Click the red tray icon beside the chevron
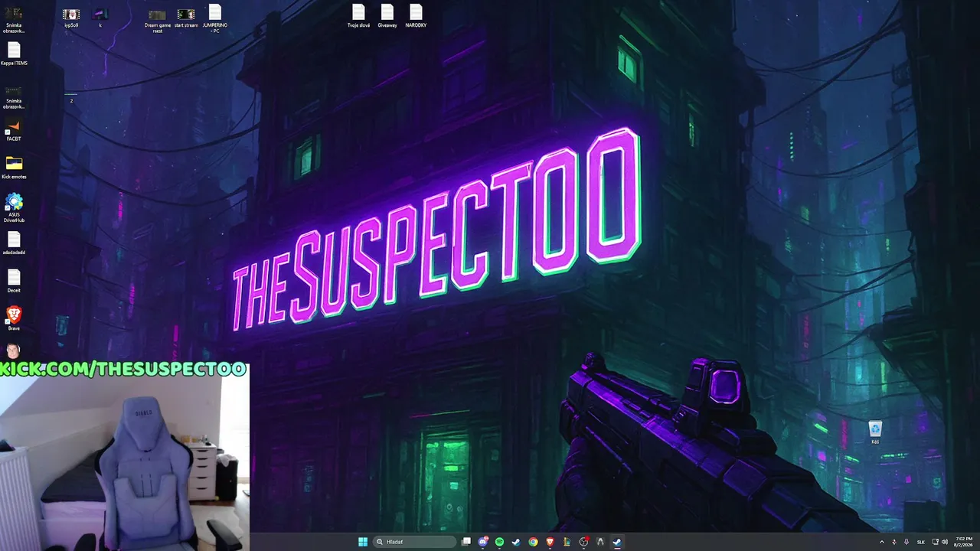980x551 pixels. pyautogui.click(x=894, y=542)
